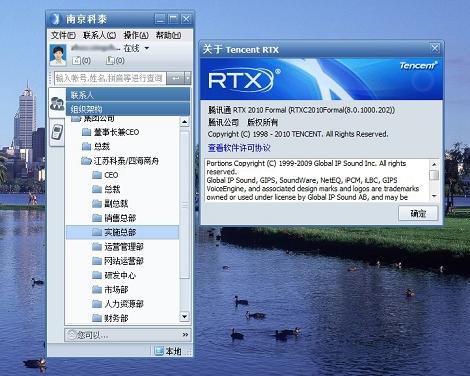The height and width of the screenshot is (376, 470).
Task: Select the 人力资源部 folder
Action: click(118, 304)
